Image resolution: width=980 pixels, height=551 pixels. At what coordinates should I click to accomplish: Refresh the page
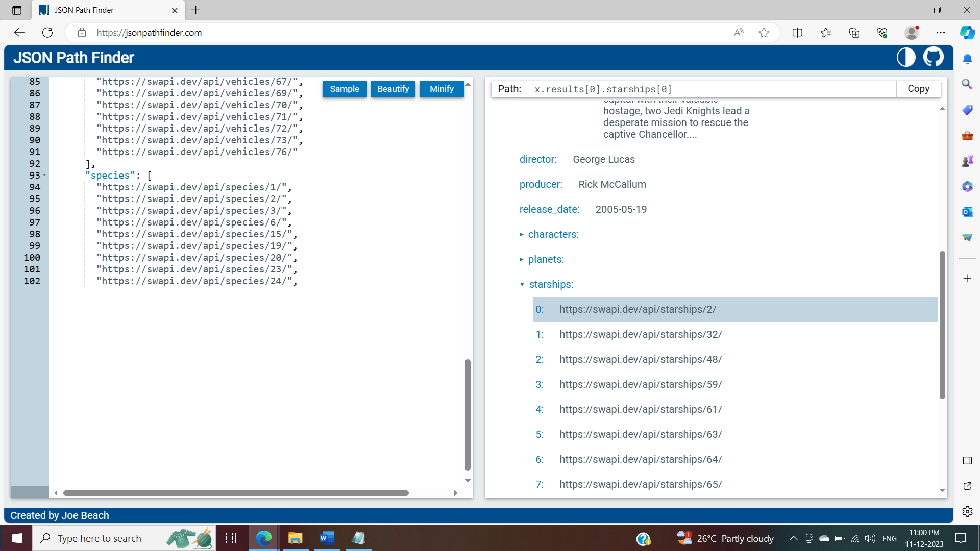tap(47, 32)
